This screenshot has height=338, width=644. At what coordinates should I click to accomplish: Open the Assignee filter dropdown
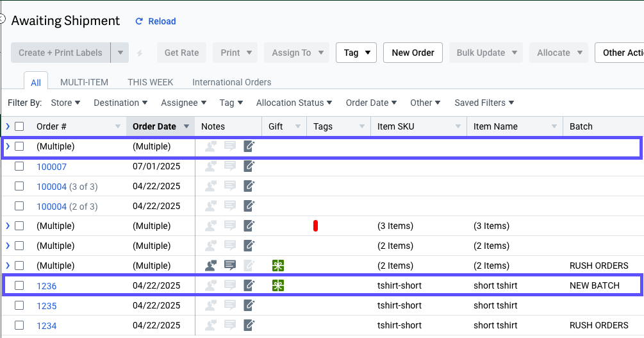click(x=184, y=103)
